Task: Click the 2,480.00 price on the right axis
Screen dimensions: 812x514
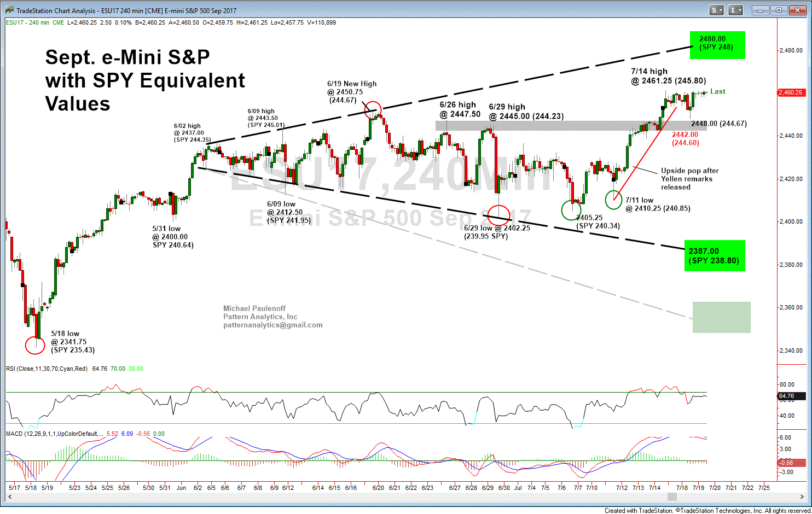Action: tap(791, 50)
